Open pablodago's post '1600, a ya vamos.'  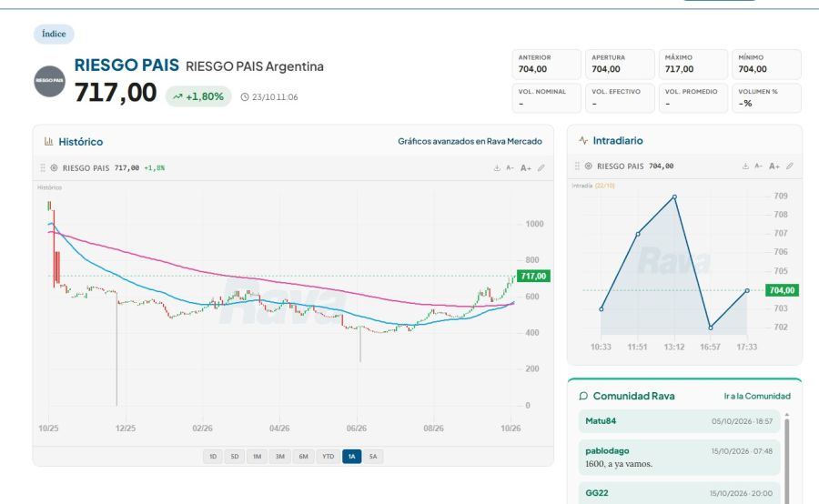[679, 457]
